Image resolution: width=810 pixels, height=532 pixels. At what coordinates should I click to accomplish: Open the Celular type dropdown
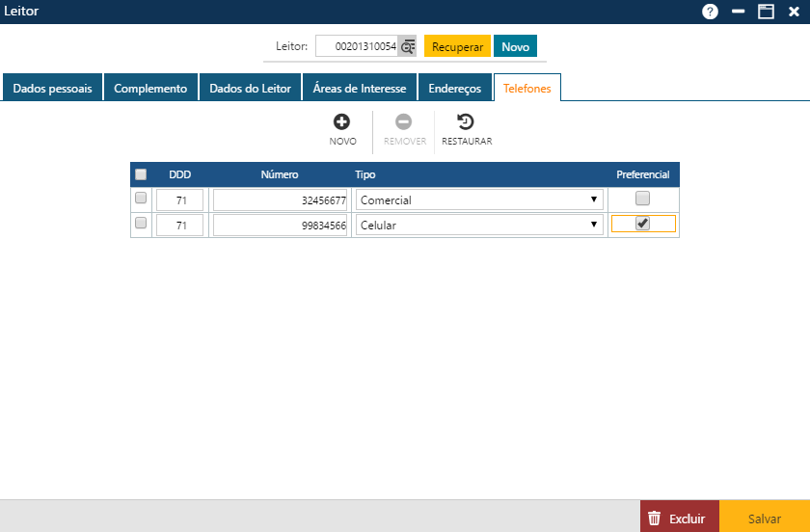[x=478, y=225]
